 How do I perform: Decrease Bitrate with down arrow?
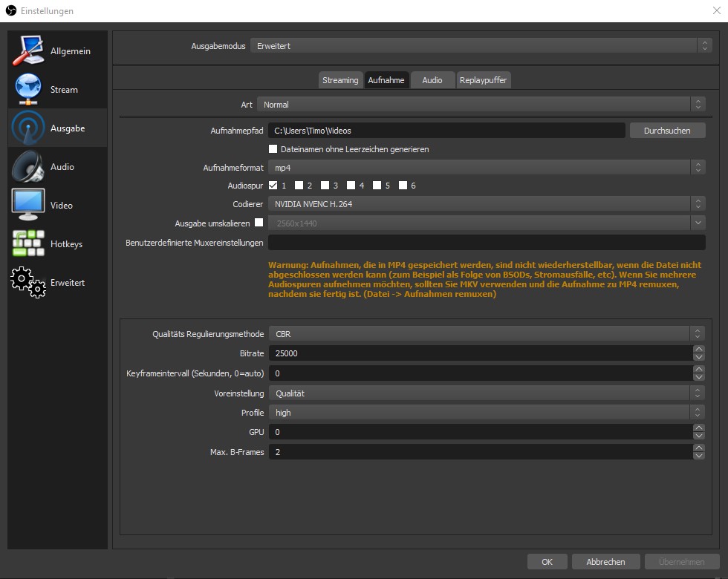point(699,357)
